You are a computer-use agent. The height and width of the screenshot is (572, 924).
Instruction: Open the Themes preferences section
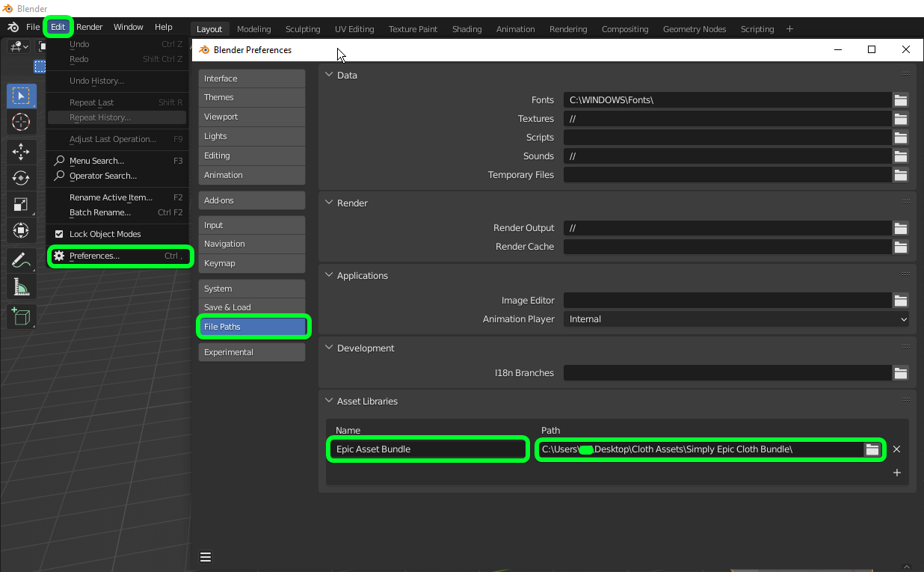coord(252,97)
